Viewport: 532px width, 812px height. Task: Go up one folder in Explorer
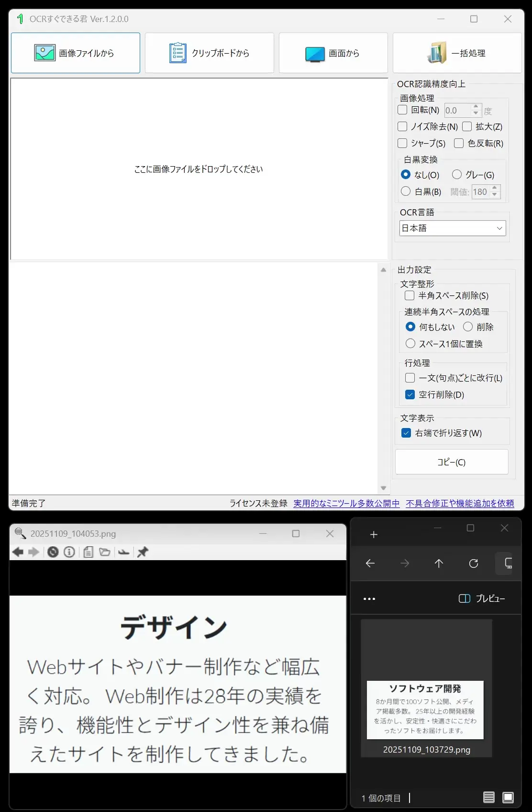click(439, 564)
